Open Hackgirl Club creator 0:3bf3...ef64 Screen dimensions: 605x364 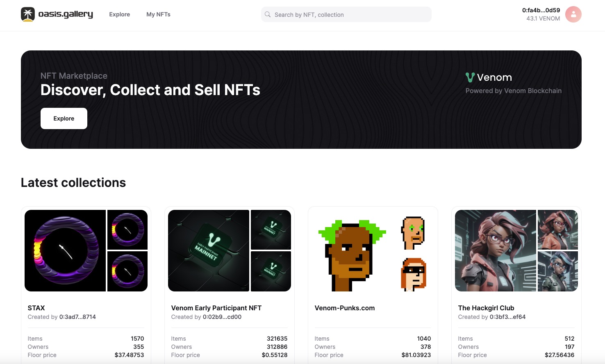[507, 317]
